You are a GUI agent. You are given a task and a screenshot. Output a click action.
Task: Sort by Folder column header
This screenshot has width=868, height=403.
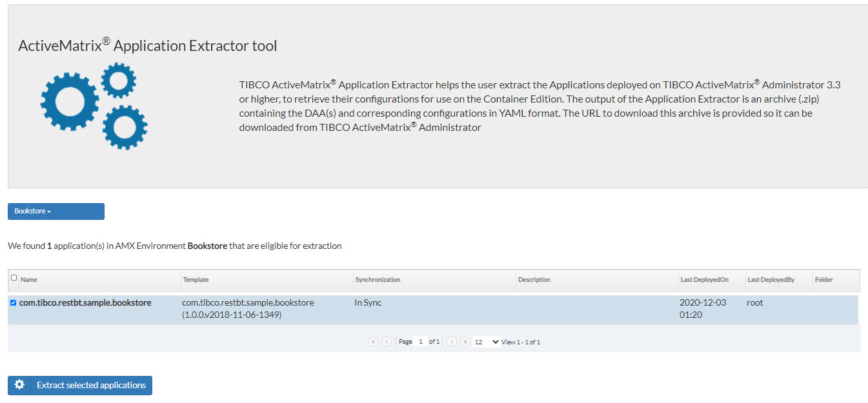[836, 280]
